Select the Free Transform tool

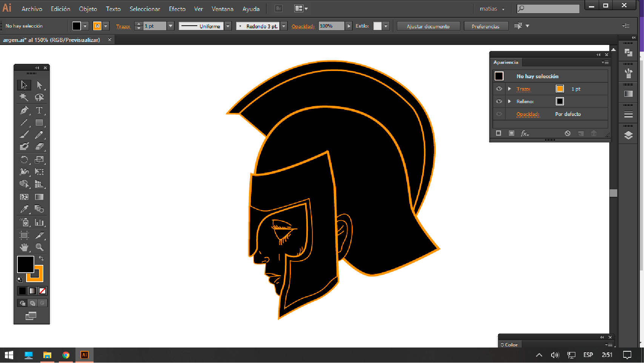coord(39,171)
